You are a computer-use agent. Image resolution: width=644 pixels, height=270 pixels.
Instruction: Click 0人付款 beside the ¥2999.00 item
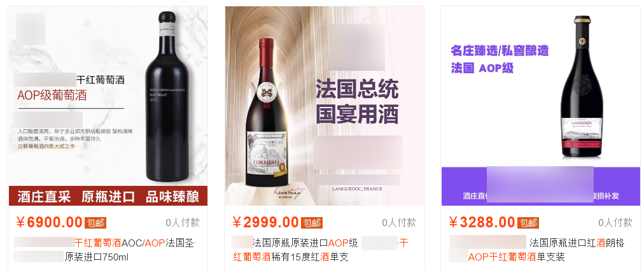coord(399,223)
